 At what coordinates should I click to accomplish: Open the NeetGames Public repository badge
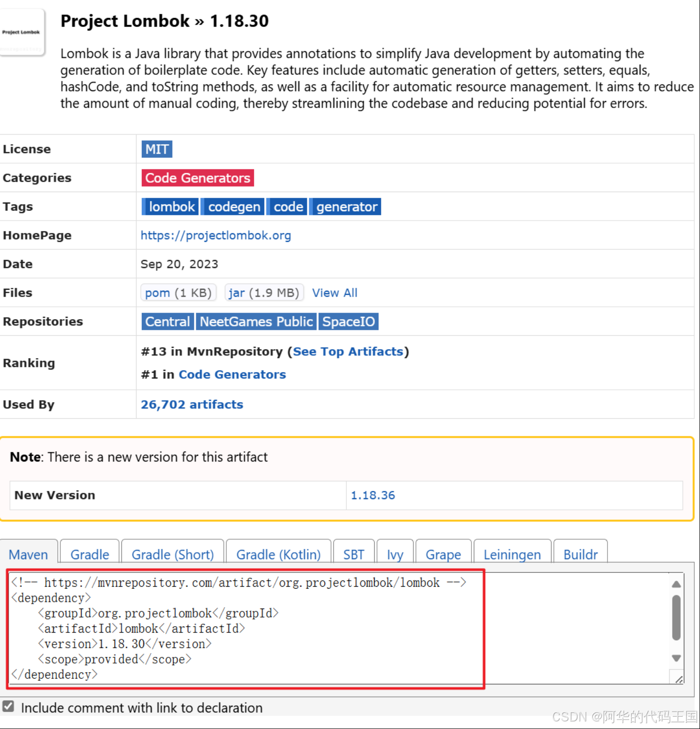[x=256, y=322]
